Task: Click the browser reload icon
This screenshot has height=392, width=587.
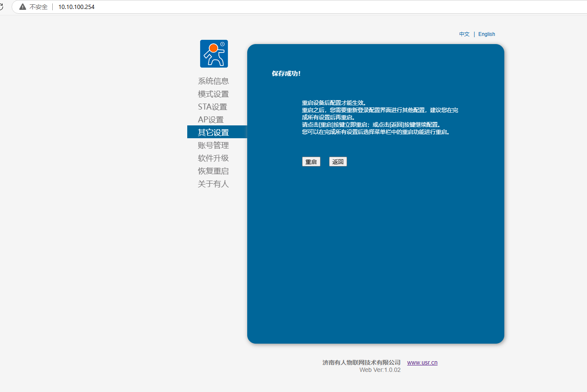Action: coord(1,7)
